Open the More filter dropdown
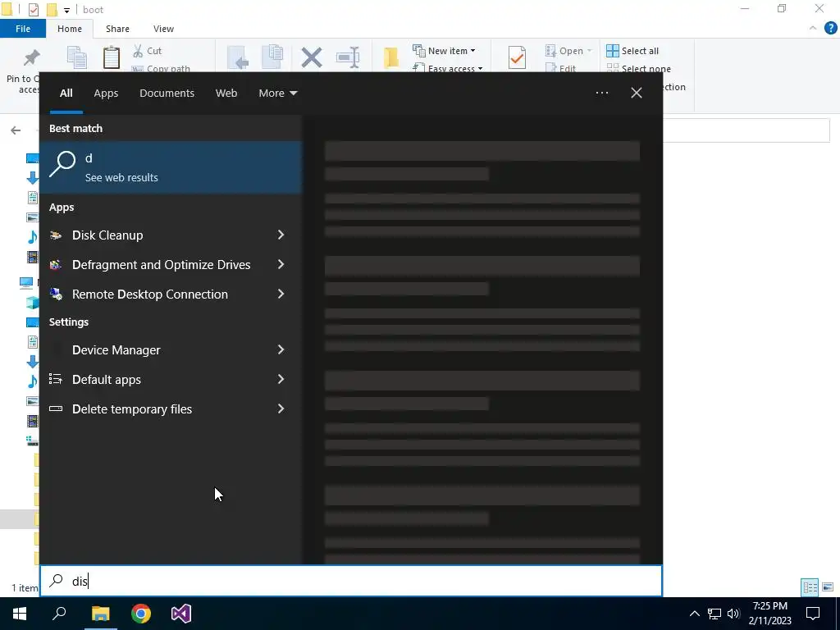This screenshot has width=840, height=630. coord(277,94)
